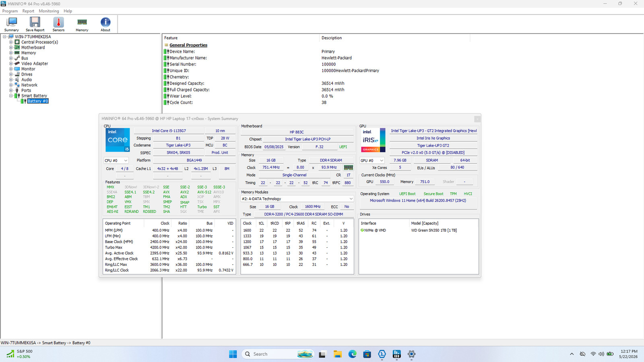This screenshot has height=362, width=644.
Task: Open the Monitoring menu
Action: tap(49, 11)
